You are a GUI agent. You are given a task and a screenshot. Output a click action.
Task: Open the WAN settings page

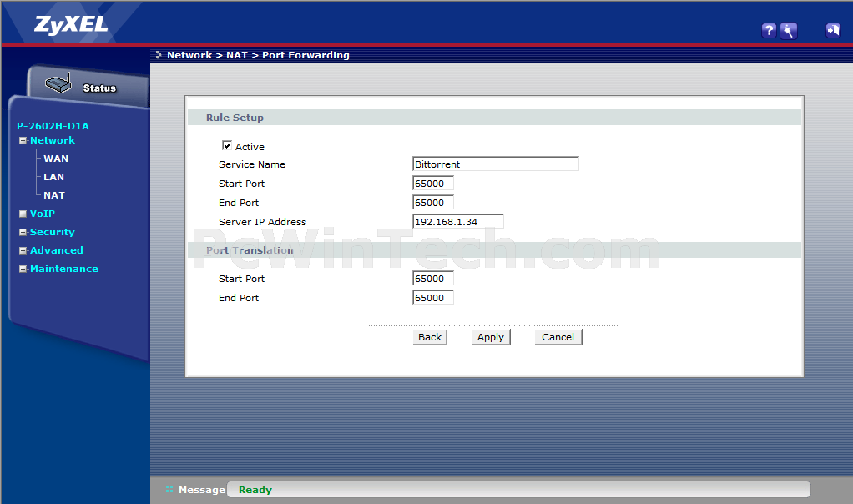pos(56,159)
